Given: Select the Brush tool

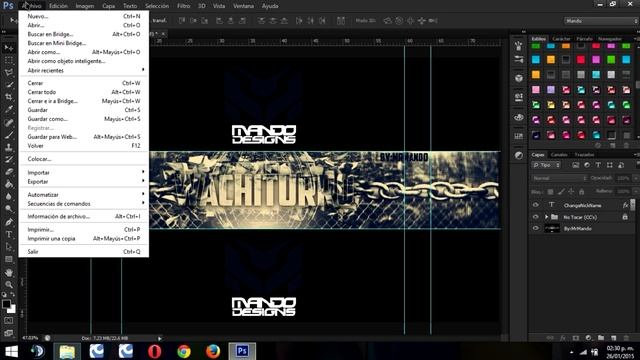Looking at the screenshot, I should click(x=9, y=135).
